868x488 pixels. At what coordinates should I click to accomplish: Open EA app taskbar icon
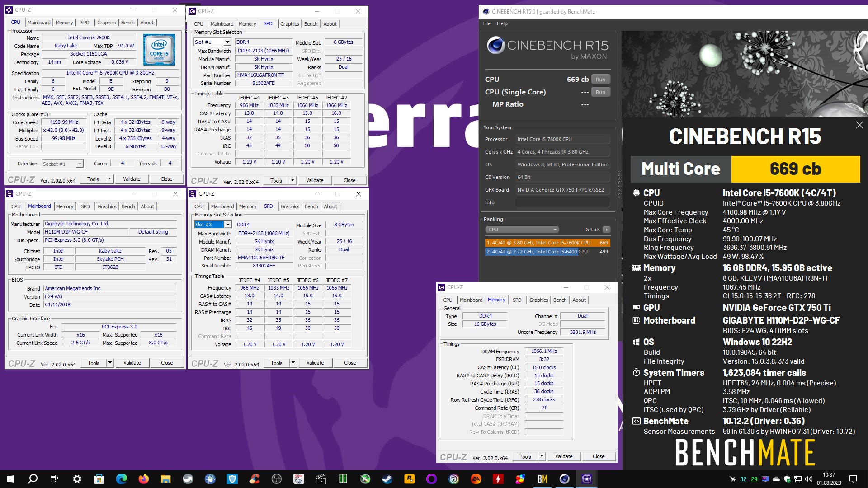click(476, 479)
